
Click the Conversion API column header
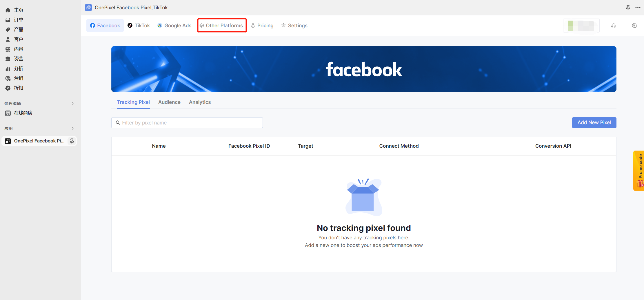tap(553, 146)
